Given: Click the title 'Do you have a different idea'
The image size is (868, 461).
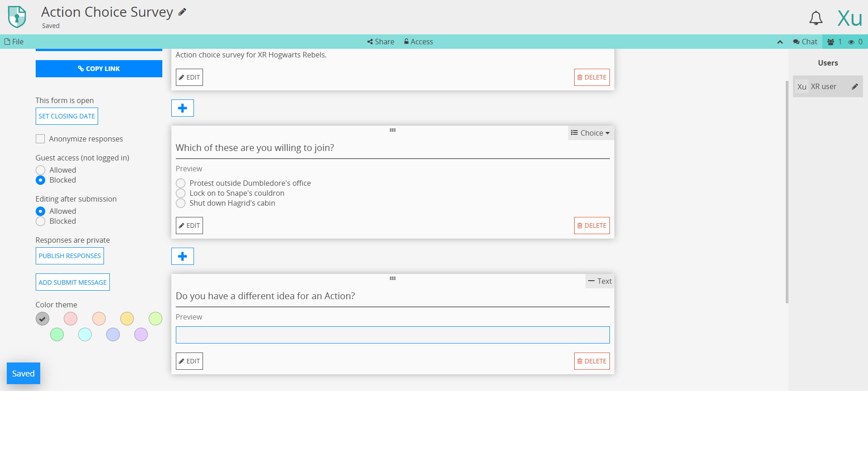Looking at the screenshot, I should point(265,296).
